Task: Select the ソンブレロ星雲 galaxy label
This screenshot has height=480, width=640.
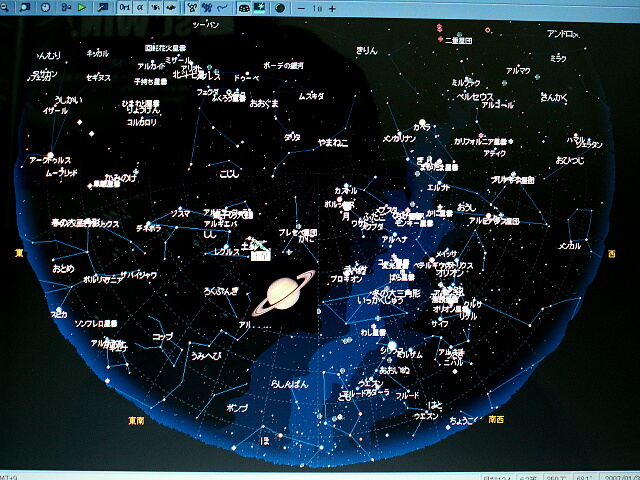Action: click(96, 324)
